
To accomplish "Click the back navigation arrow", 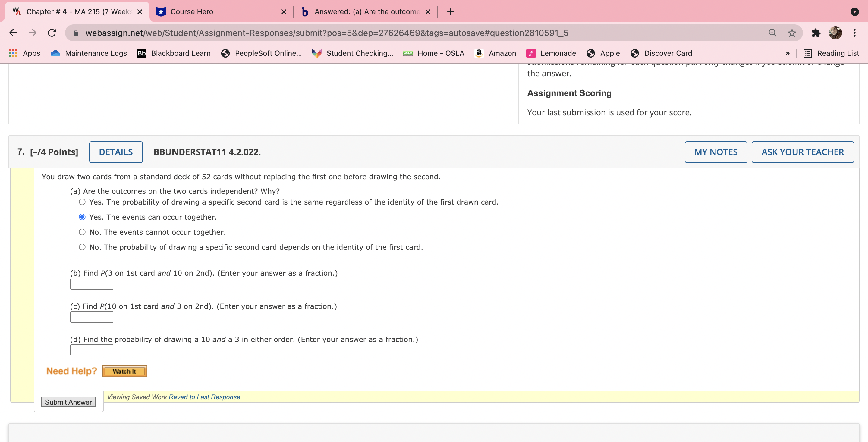I will (13, 33).
